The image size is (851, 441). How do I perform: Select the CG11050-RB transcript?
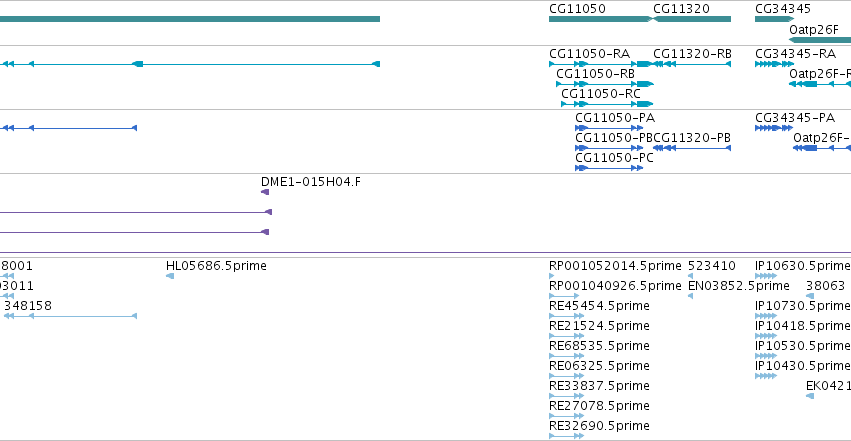pyautogui.click(x=605, y=84)
